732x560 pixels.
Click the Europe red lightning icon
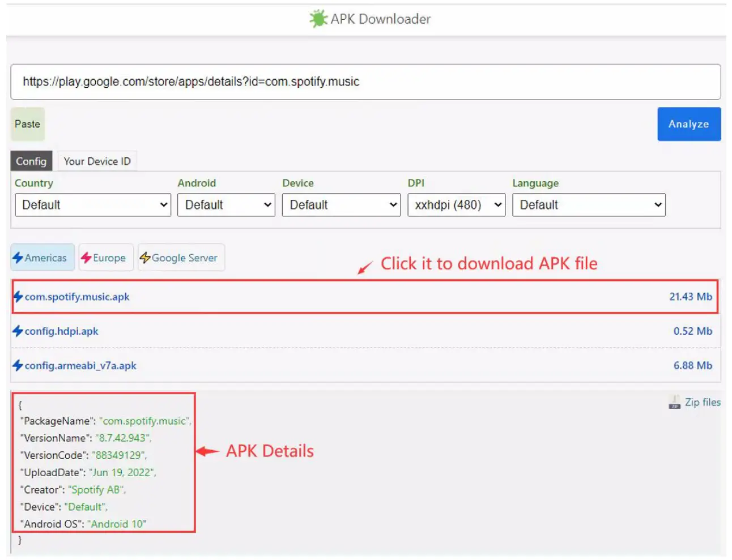(86, 258)
